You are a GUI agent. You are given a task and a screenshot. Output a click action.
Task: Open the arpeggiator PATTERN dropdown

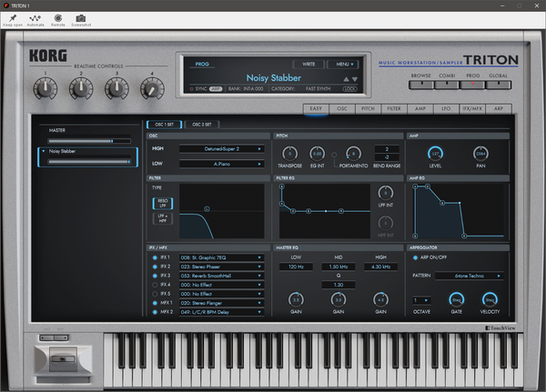pyautogui.click(x=469, y=276)
